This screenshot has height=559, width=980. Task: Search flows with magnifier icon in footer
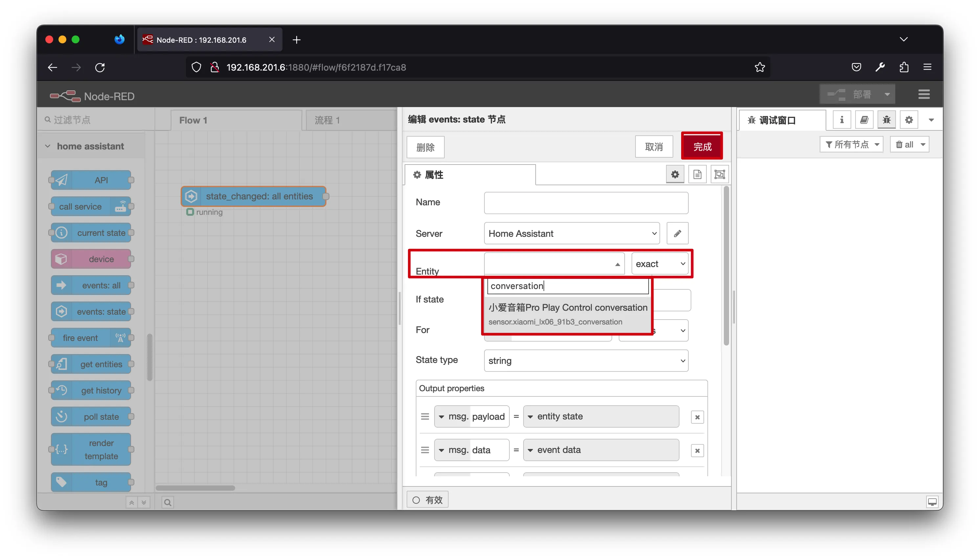[168, 502]
